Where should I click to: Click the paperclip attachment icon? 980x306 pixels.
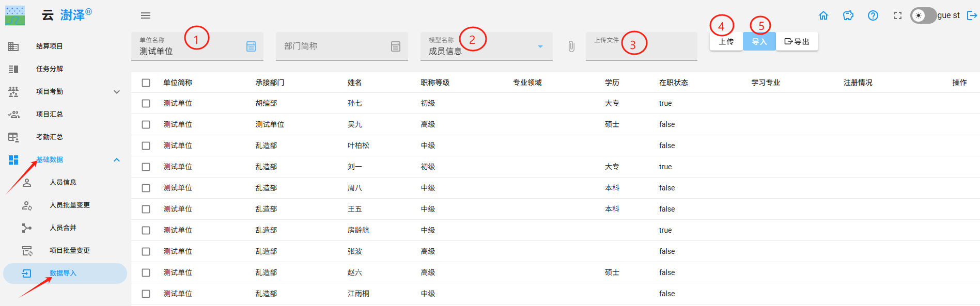pos(571,46)
